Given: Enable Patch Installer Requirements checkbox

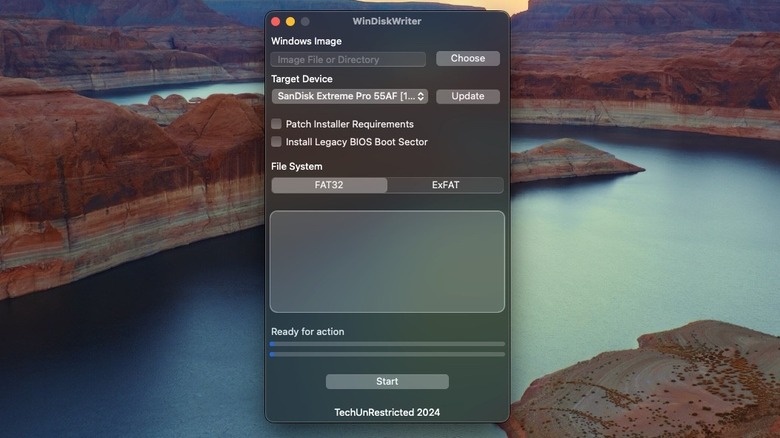Looking at the screenshot, I should pos(276,124).
